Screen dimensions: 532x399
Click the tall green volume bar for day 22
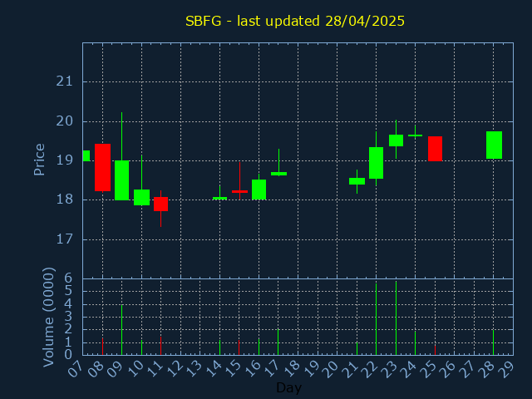[x=376, y=319]
